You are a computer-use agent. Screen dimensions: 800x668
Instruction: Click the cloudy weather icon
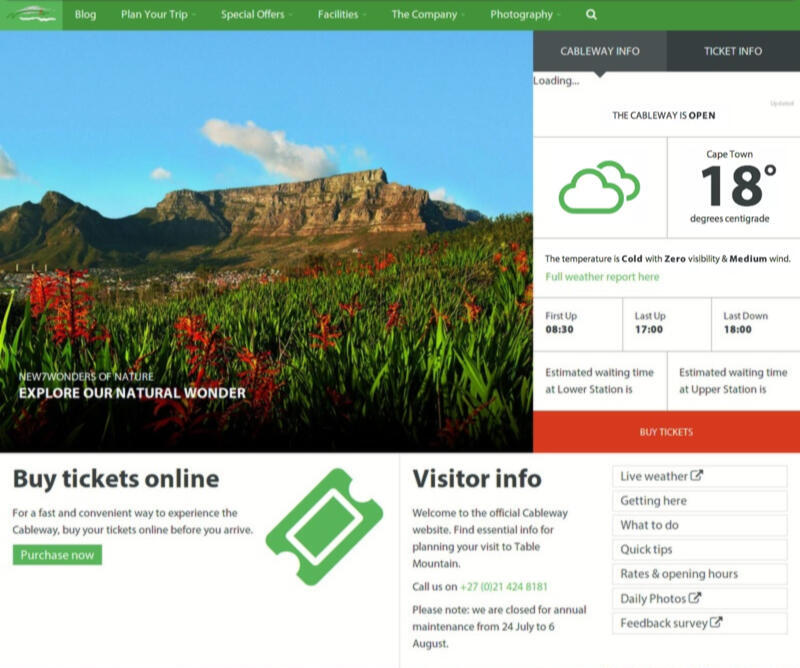click(598, 188)
